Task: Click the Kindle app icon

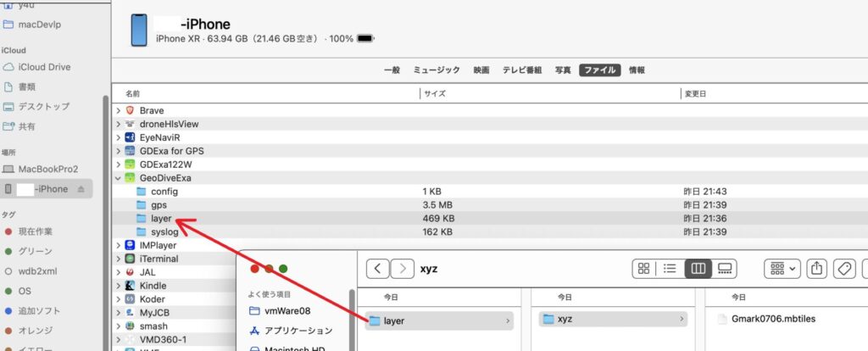Action: click(x=130, y=286)
